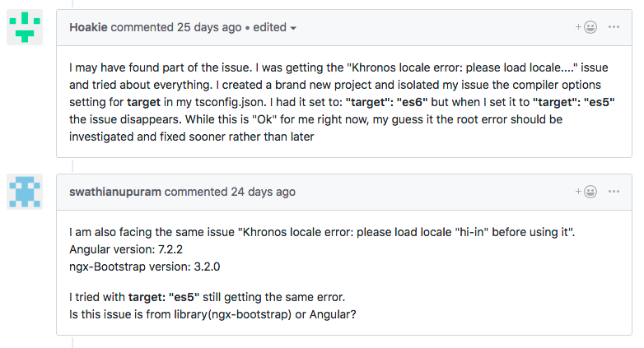Click the bold "target": "es6" text
Image resolution: width=644 pixels, height=348 pixels.
coord(388,103)
